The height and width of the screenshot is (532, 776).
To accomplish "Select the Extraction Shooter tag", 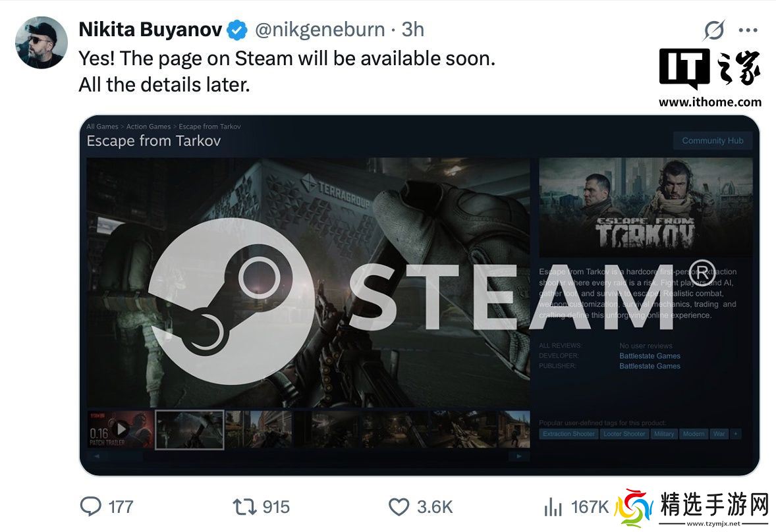I will pyautogui.click(x=568, y=434).
